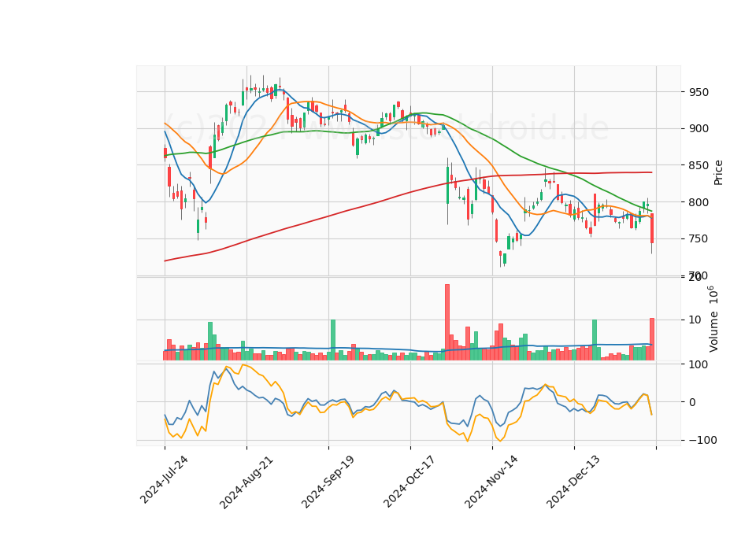The height and width of the screenshot is (543, 756).
Task: Click the final red volume bar
Action: [652, 338]
